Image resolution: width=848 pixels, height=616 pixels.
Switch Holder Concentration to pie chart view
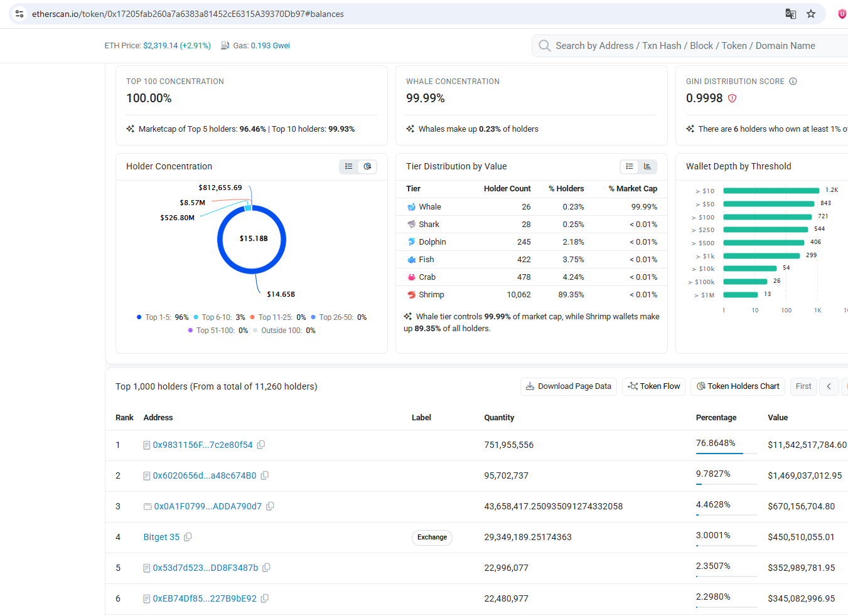(367, 166)
